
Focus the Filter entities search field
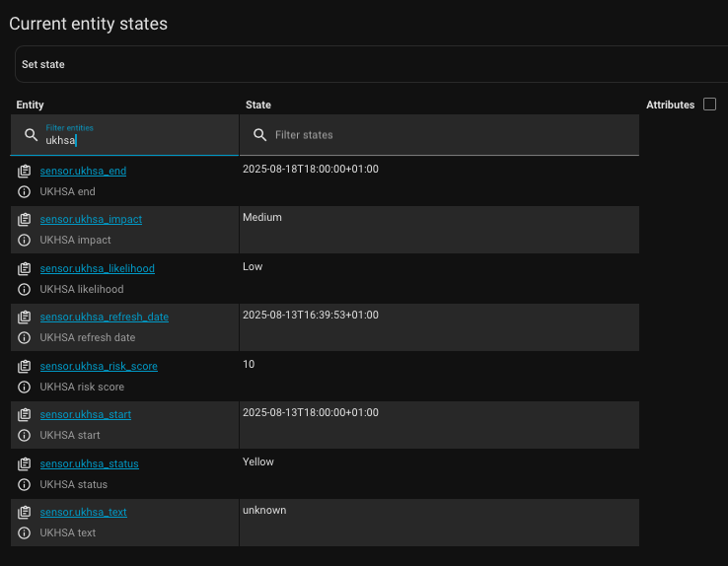[x=138, y=140]
